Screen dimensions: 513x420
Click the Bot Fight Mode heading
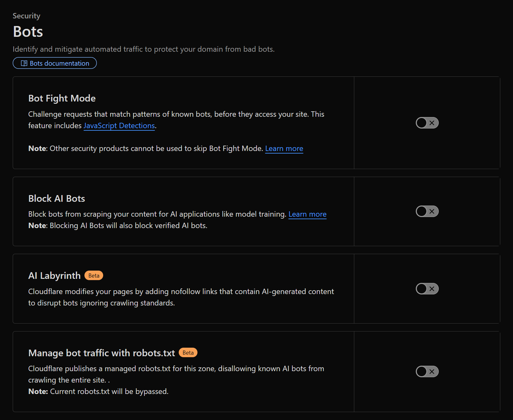point(62,98)
